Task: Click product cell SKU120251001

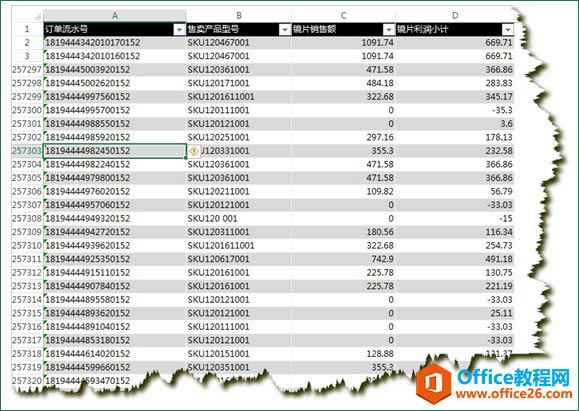Action: pos(239,137)
